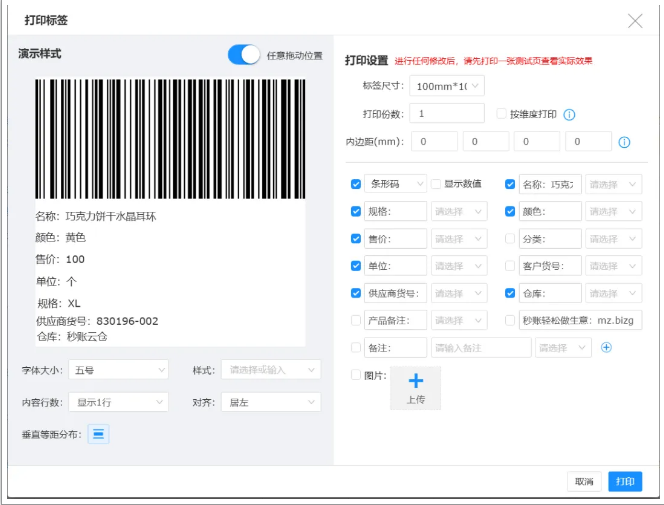Click the info icon beside 按维度打印
664x505 pixels.
[569, 114]
